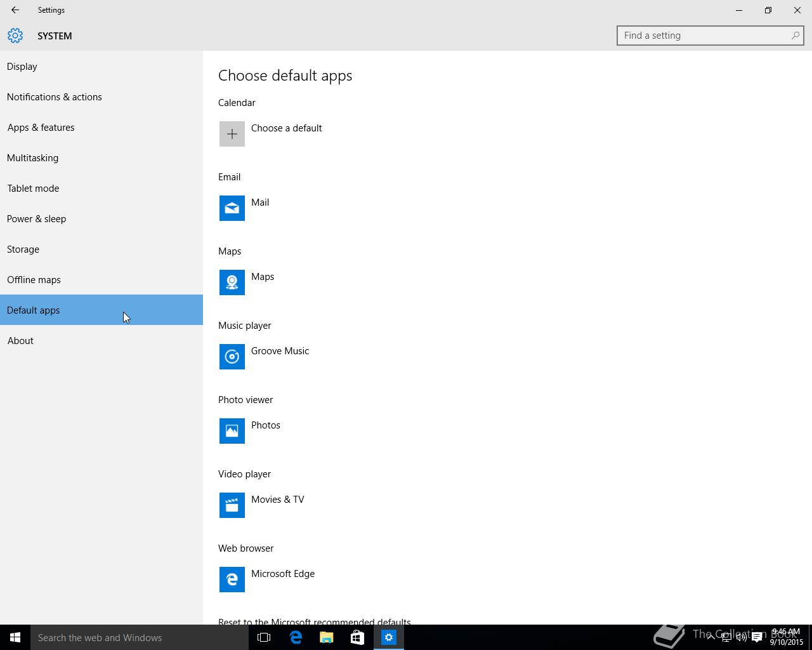Open the Windows Start button
The height and width of the screenshot is (650, 812).
(15, 637)
